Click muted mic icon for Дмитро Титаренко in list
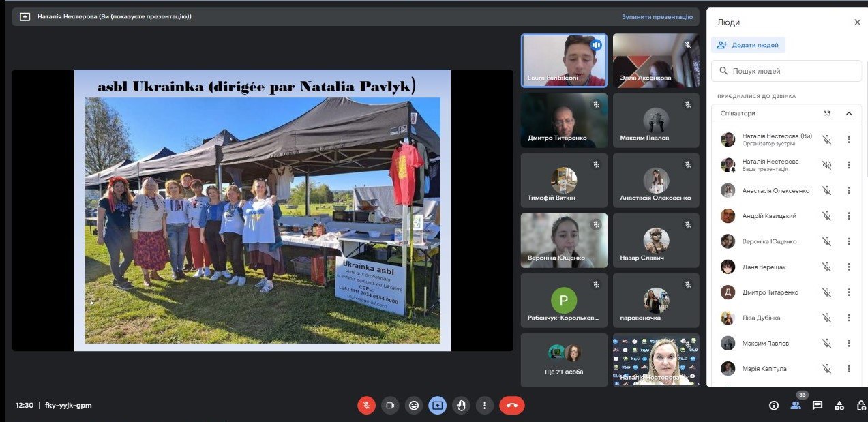This screenshot has height=422, width=868. tap(826, 292)
